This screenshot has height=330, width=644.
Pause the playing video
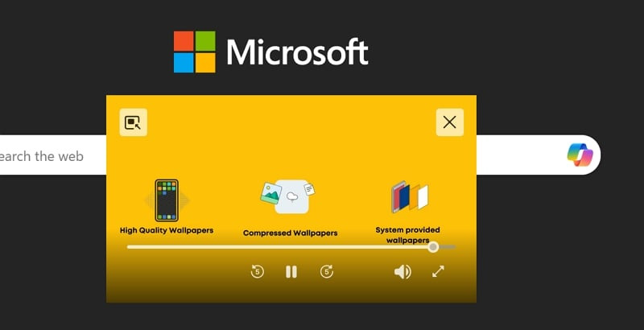291,272
